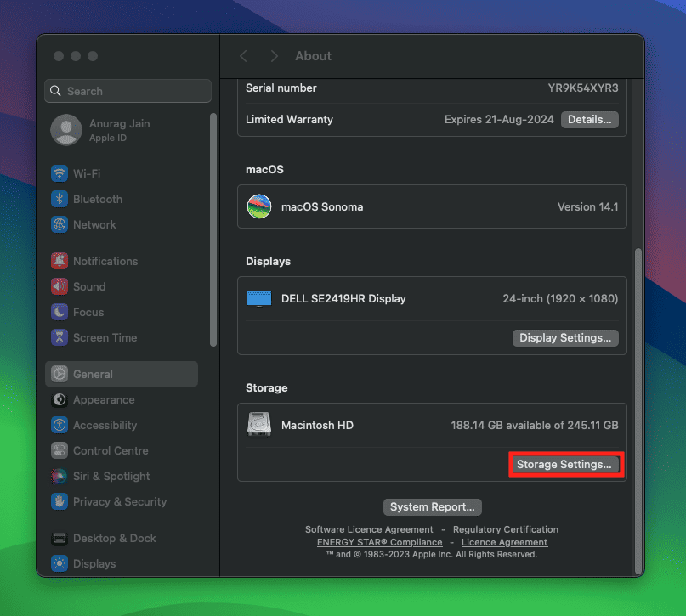686x616 pixels.
Task: Click the Siri & Spotlight icon
Action: (x=60, y=476)
